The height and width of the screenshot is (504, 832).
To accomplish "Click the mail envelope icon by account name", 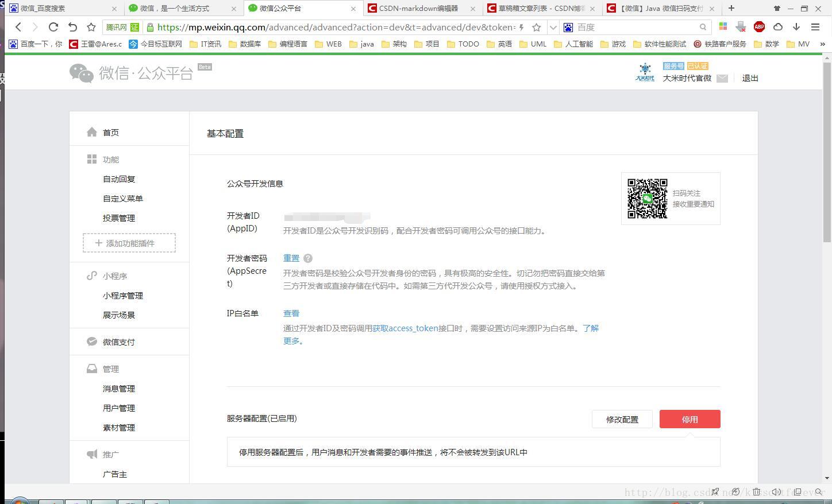I will 722,78.
